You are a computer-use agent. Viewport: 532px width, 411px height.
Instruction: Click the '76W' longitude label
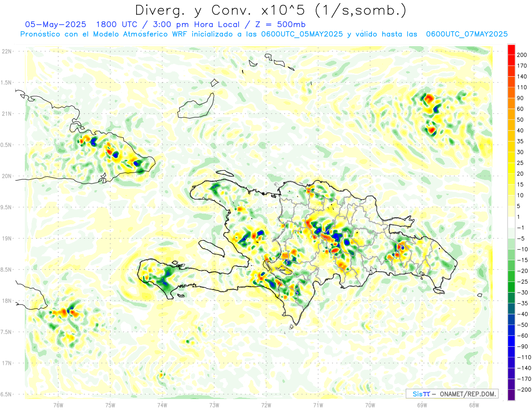point(59,404)
